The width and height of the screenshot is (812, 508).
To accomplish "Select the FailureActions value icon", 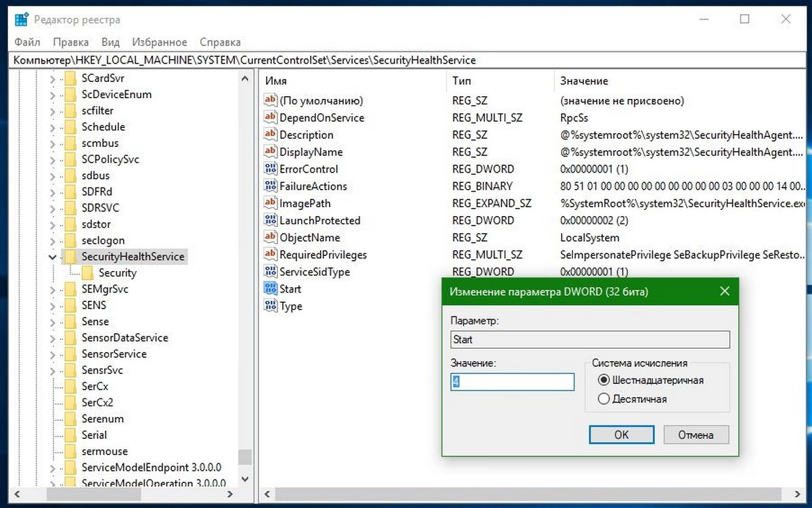I will 271,186.
